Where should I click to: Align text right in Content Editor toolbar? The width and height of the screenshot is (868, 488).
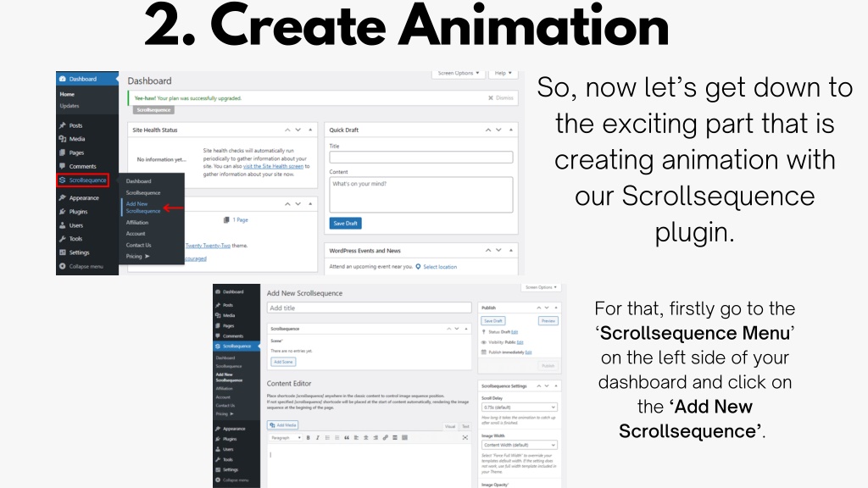[x=376, y=438]
